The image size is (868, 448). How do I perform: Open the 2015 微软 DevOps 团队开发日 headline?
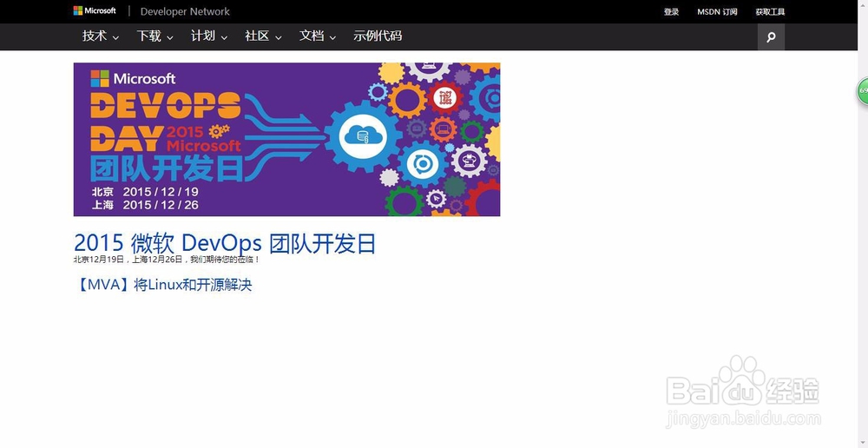pyautogui.click(x=225, y=244)
